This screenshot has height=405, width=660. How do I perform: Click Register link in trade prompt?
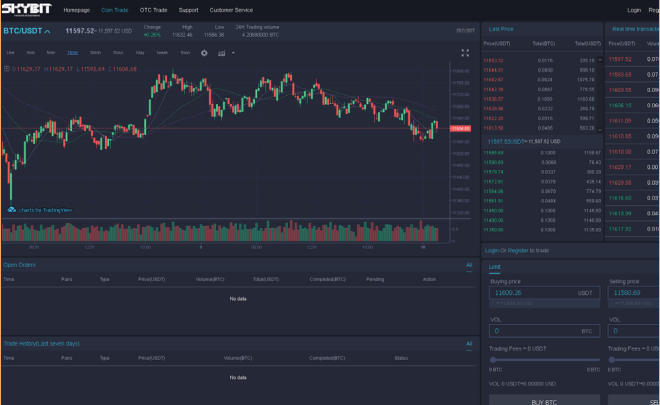pyautogui.click(x=518, y=250)
